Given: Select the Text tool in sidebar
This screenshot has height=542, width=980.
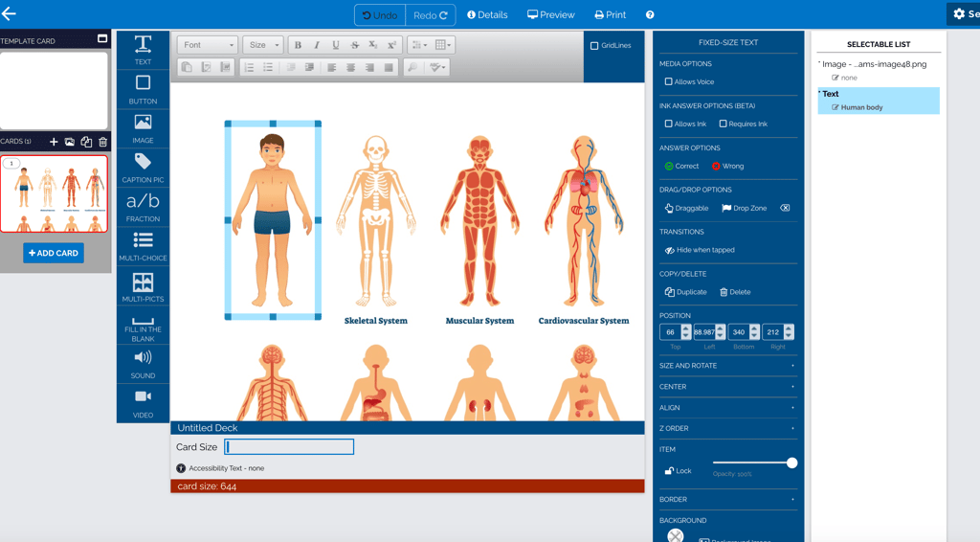Looking at the screenshot, I should click(x=143, y=50).
